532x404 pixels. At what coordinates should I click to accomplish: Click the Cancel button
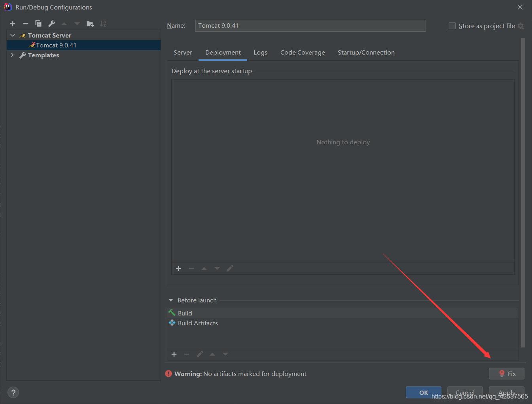pos(465,393)
